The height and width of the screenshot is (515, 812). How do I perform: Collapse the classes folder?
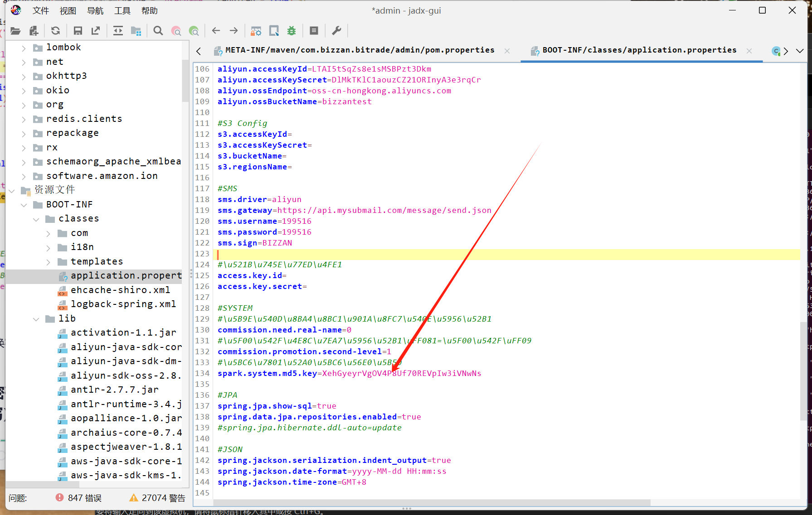click(x=36, y=219)
